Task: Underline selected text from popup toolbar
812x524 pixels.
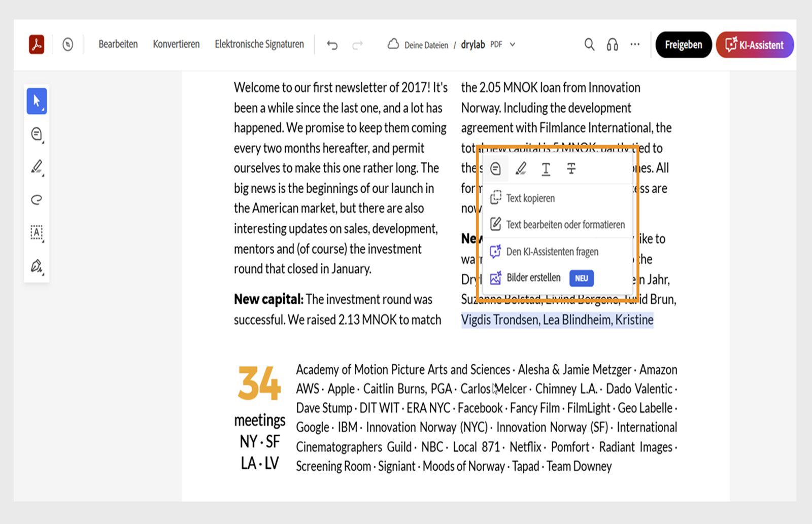Action: pos(546,168)
